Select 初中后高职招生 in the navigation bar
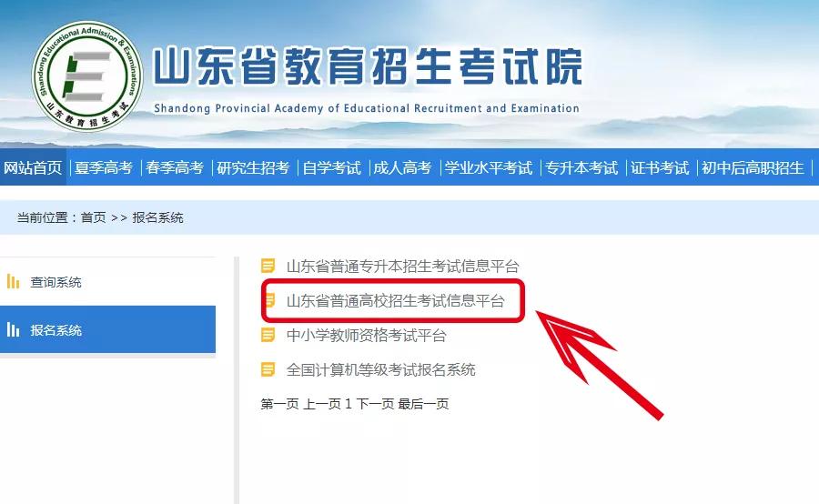This screenshot has height=504, width=819. [753, 167]
